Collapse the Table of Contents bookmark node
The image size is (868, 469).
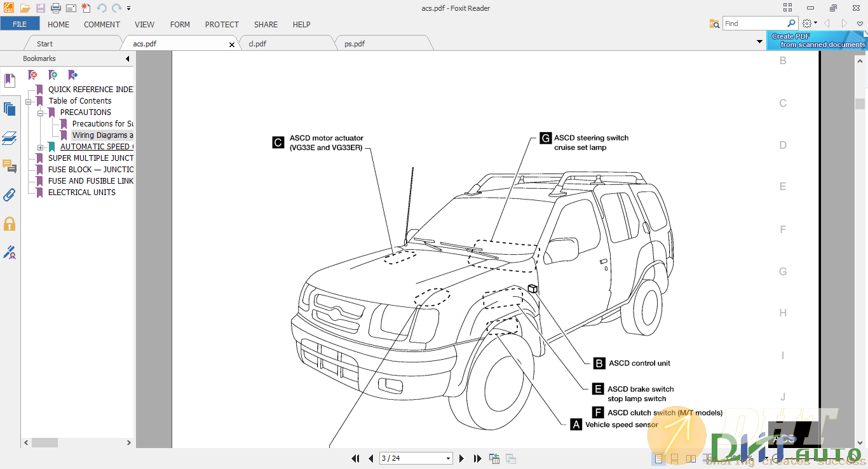(29, 101)
